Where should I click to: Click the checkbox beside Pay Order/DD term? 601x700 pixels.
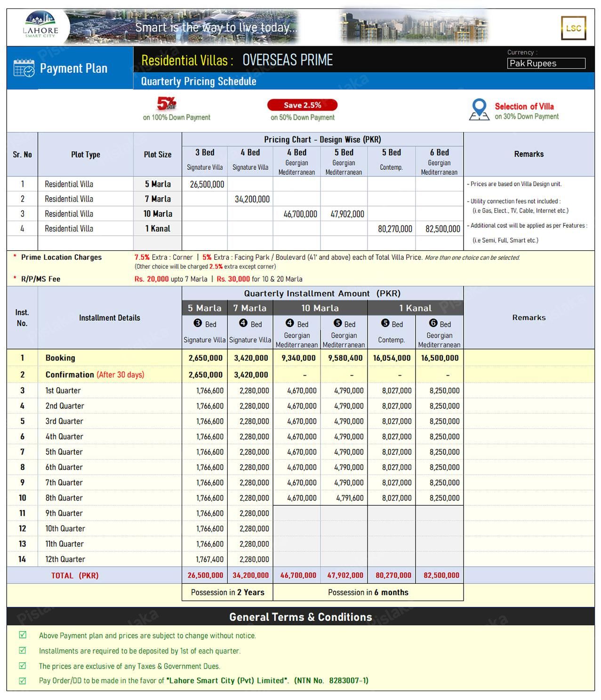(x=23, y=680)
